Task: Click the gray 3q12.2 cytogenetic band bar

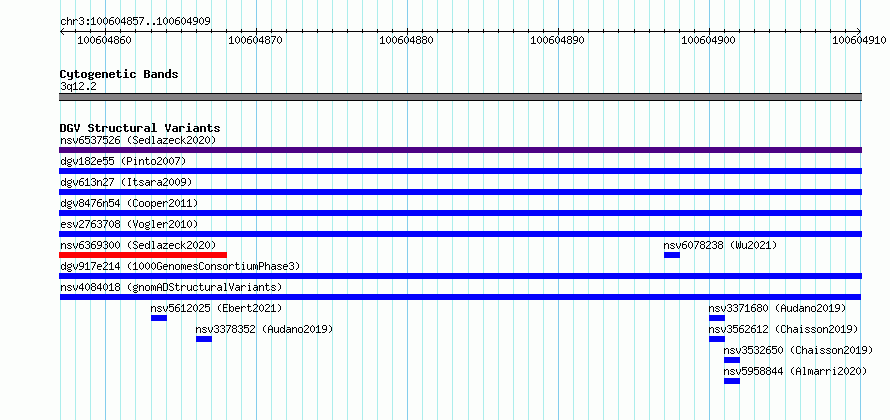Action: point(460,97)
